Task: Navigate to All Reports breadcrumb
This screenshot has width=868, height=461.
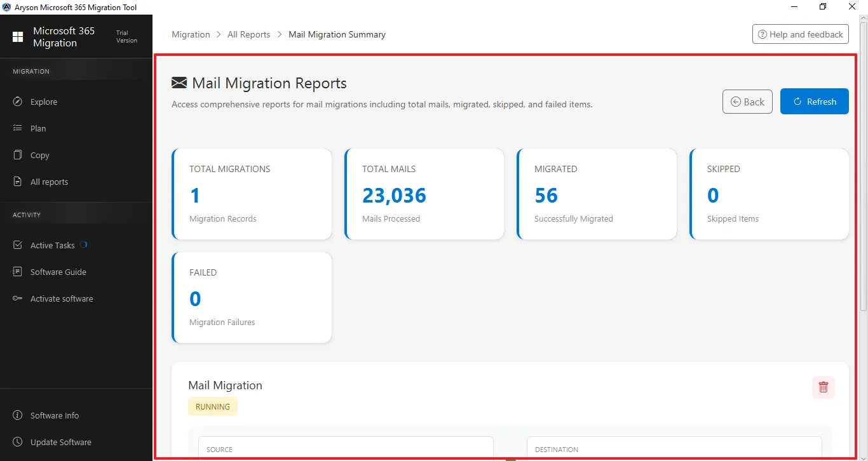Action: (x=248, y=34)
